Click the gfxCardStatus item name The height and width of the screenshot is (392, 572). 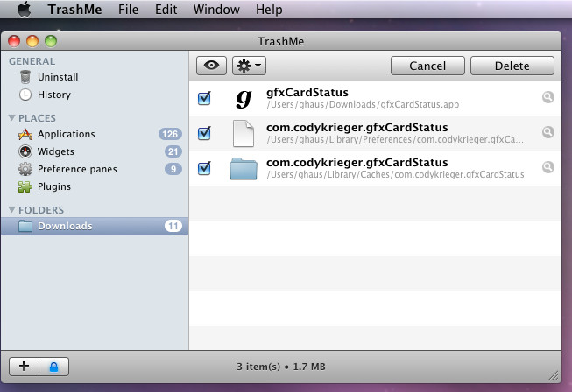point(307,92)
